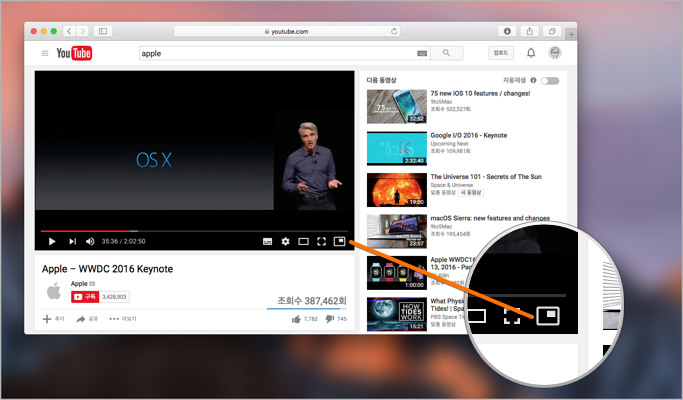Show all Safari tabs overview
The width and height of the screenshot is (683, 400).
552,31
